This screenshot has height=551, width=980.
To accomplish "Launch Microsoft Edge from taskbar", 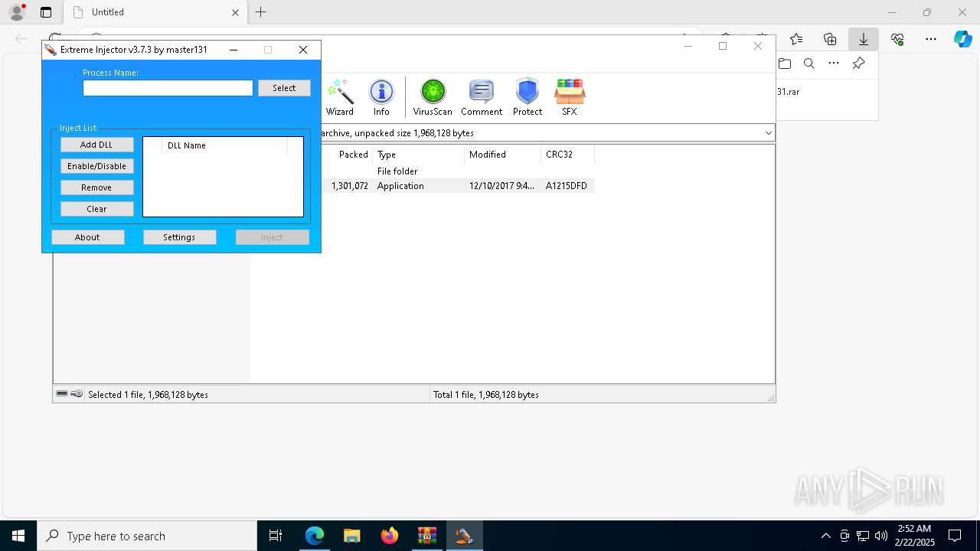I will (315, 536).
